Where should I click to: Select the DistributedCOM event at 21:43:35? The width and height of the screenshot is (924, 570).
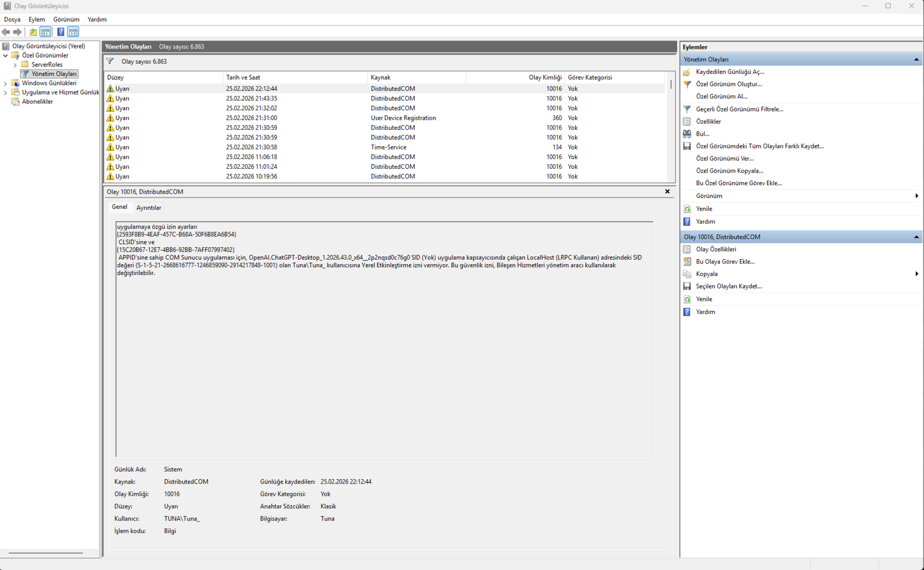click(385, 99)
